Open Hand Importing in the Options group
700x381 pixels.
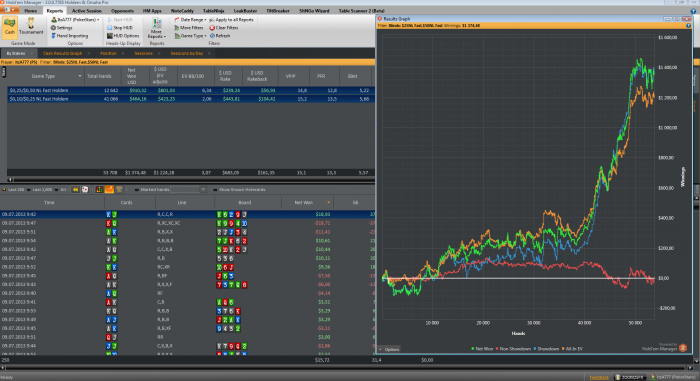coord(69,36)
